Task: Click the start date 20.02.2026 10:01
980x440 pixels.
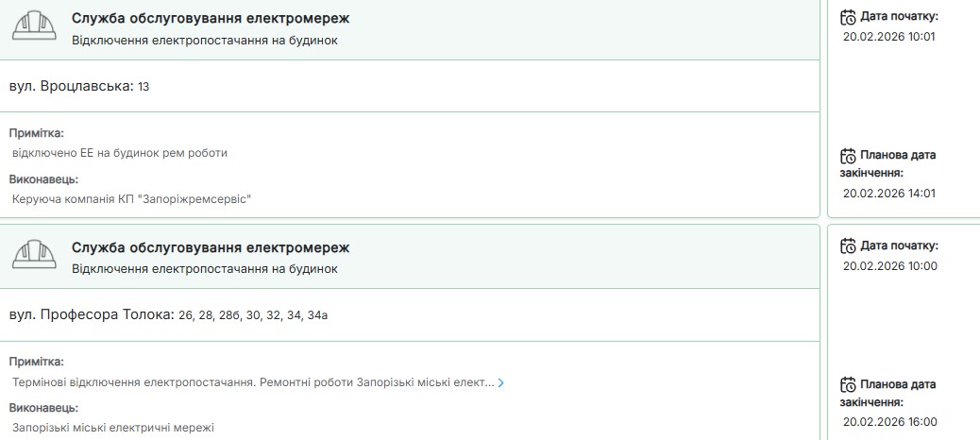Action: (x=888, y=37)
